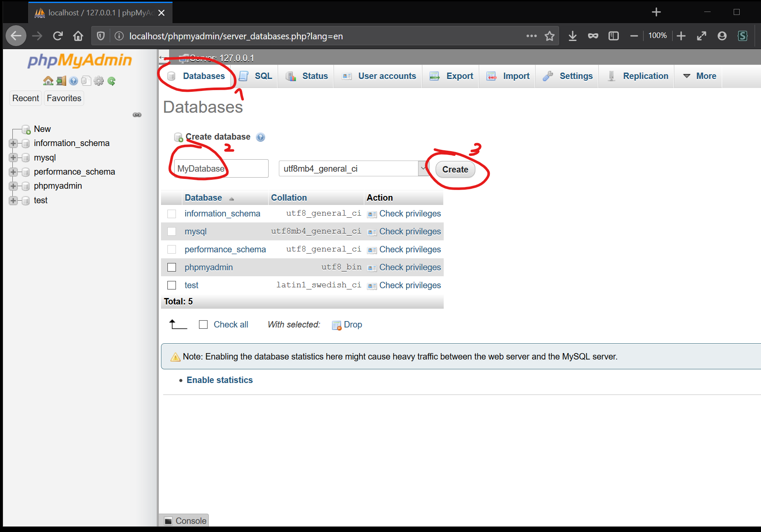Open the Export tab

pos(451,76)
